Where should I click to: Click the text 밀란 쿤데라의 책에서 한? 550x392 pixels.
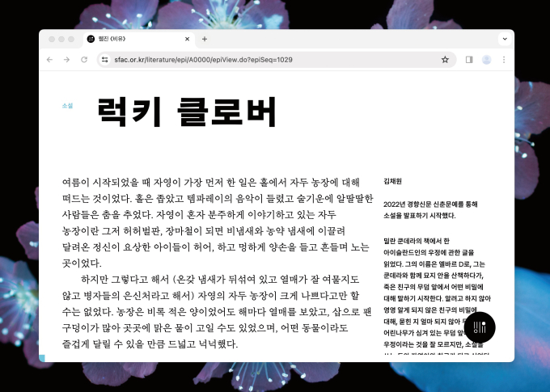coord(417,241)
